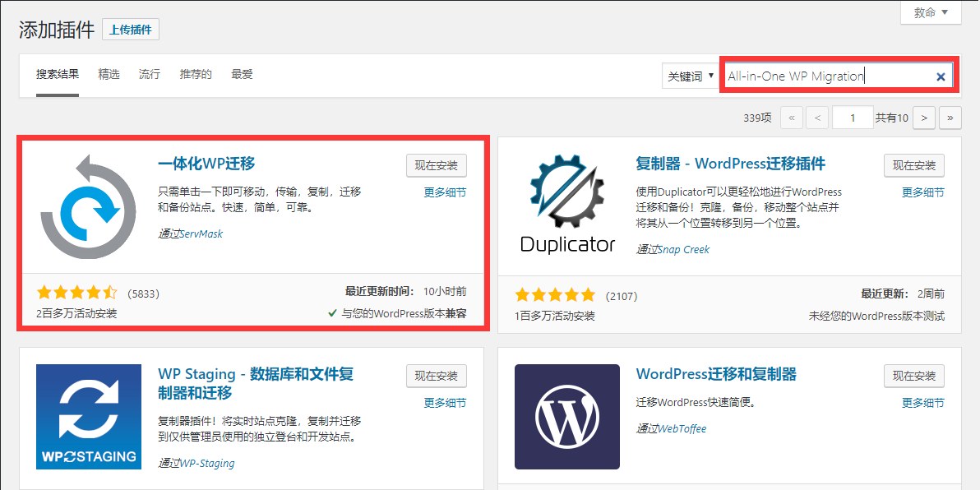Screen dimensions: 980x490
Task: Go to the last results page
Action: pyautogui.click(x=950, y=118)
